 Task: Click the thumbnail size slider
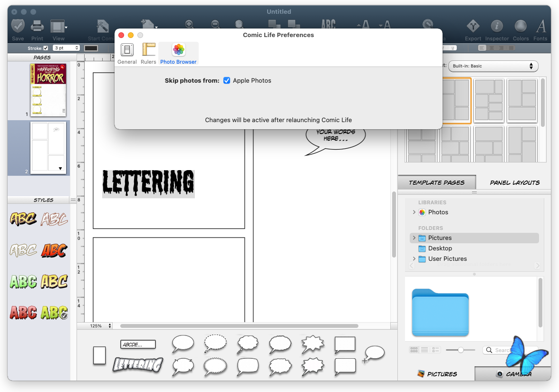460,350
